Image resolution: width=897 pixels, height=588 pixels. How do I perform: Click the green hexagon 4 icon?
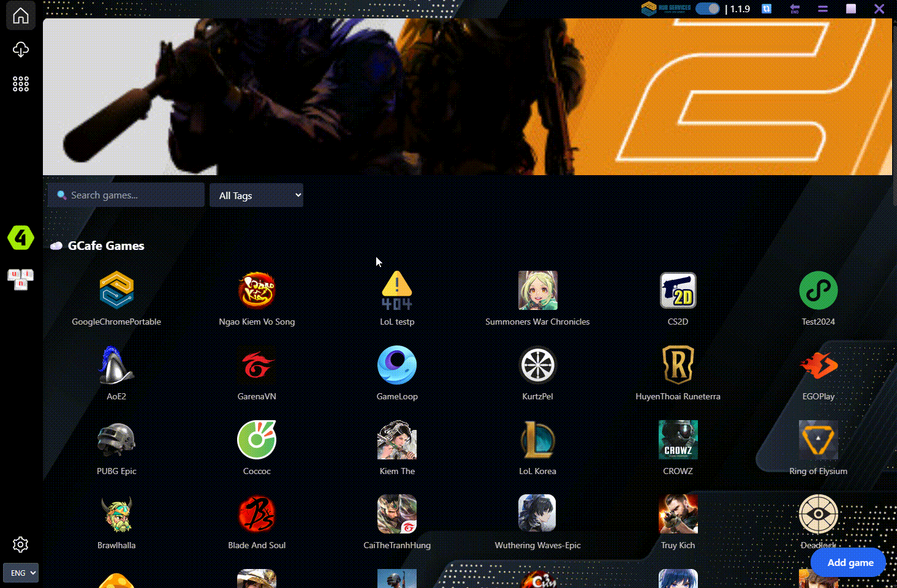tap(21, 238)
